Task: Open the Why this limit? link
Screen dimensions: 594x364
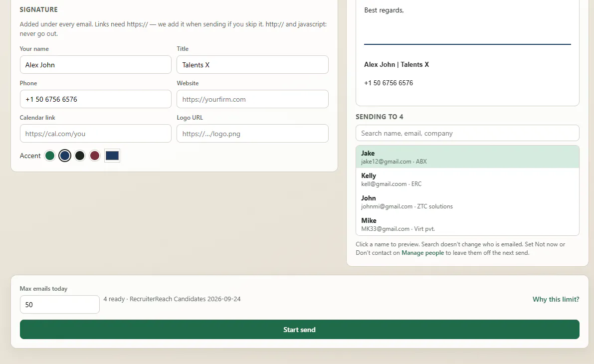Action: (x=556, y=299)
